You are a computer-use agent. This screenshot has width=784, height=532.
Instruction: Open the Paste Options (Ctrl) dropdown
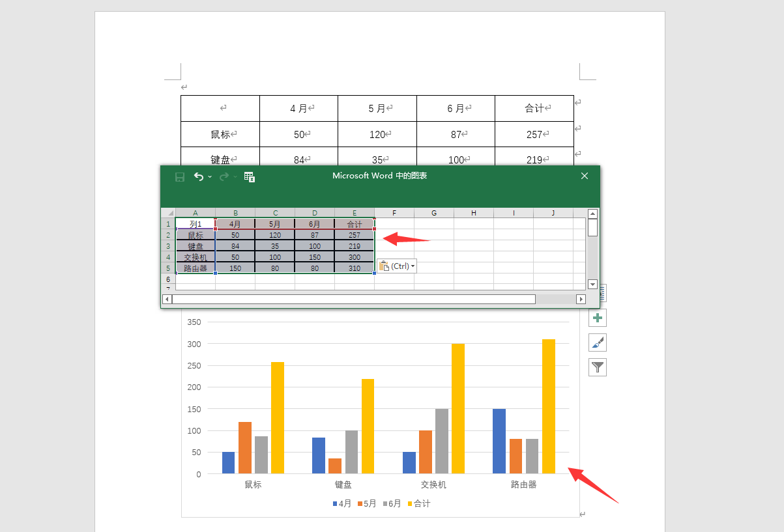pyautogui.click(x=396, y=266)
